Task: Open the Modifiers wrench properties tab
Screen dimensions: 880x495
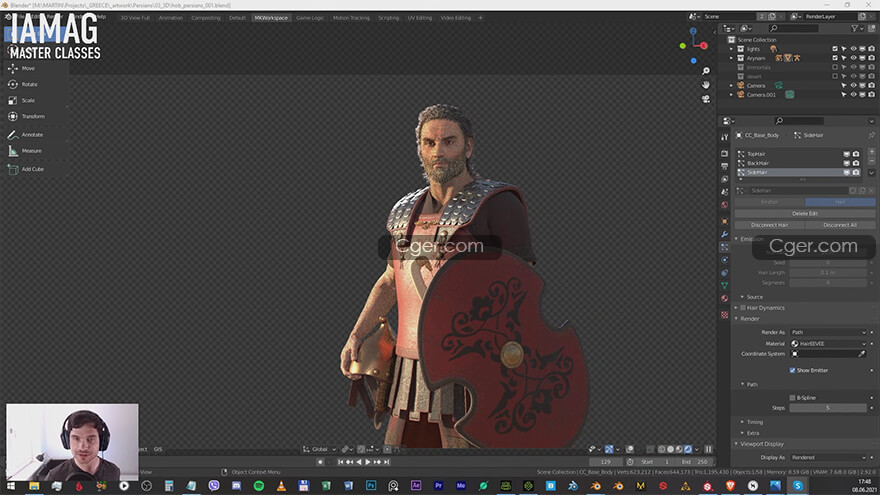Action: [725, 234]
